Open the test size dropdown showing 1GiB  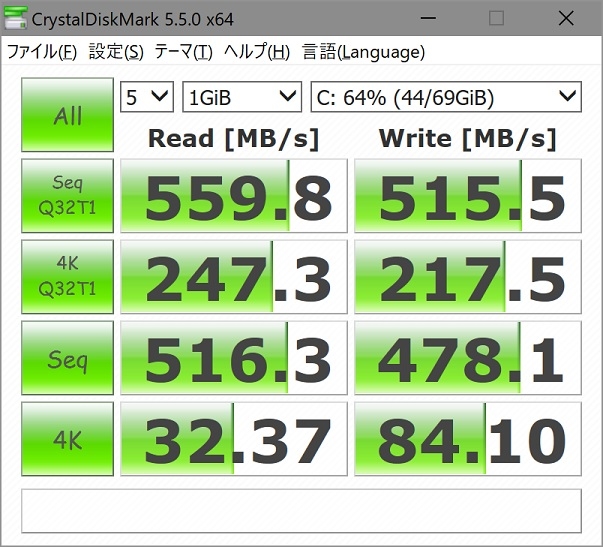pyautogui.click(x=242, y=97)
